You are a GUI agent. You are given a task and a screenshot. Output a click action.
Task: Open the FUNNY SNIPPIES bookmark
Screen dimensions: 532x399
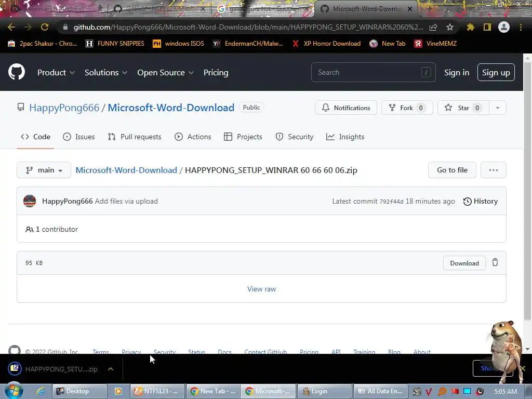(115, 44)
